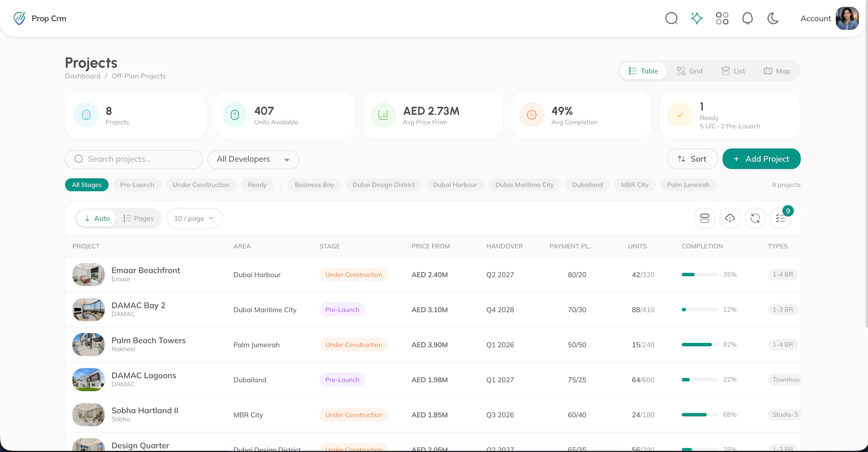Sort by PRICE FROM column header
This screenshot has width=868, height=452.
431,246
